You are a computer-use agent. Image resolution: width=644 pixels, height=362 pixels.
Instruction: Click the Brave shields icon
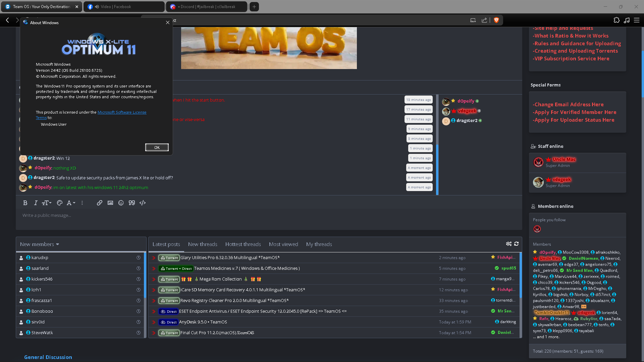click(x=496, y=20)
